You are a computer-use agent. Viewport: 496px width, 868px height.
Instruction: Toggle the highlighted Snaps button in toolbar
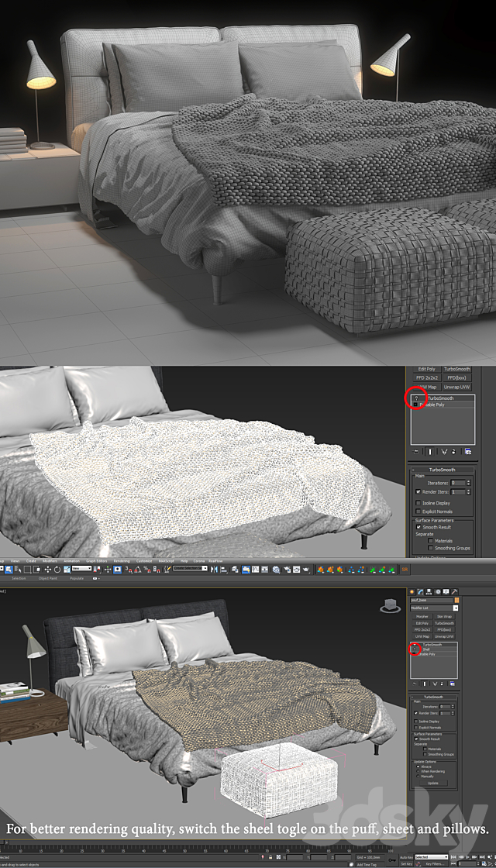(117, 569)
